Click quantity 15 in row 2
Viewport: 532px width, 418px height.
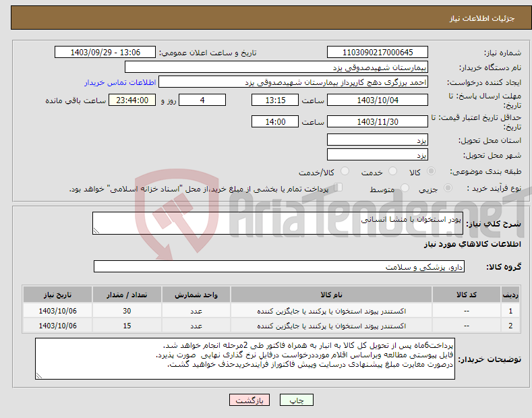point(127,326)
